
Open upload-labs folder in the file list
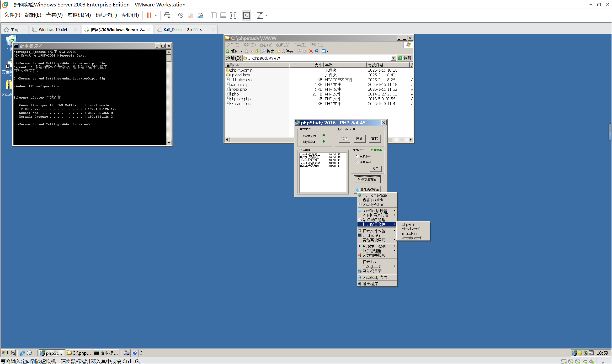(x=240, y=75)
